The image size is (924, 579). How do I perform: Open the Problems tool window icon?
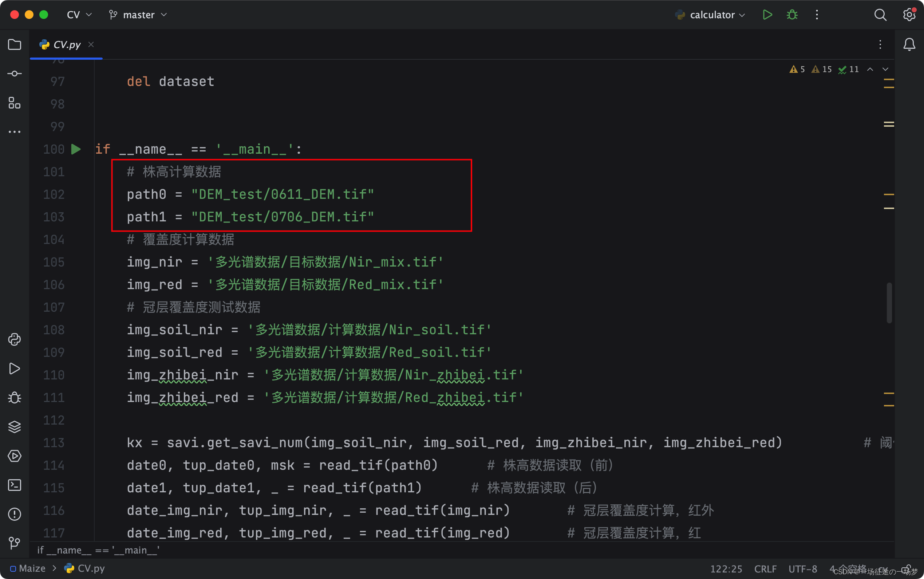(x=15, y=514)
